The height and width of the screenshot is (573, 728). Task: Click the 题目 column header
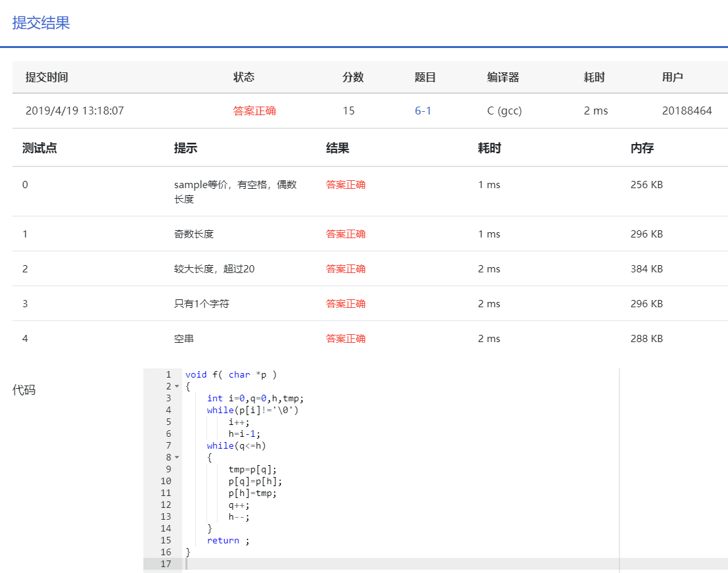425,77
